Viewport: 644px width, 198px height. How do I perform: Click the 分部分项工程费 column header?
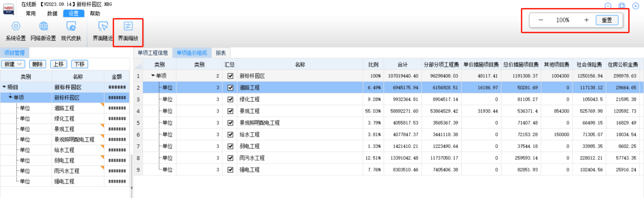click(x=441, y=64)
